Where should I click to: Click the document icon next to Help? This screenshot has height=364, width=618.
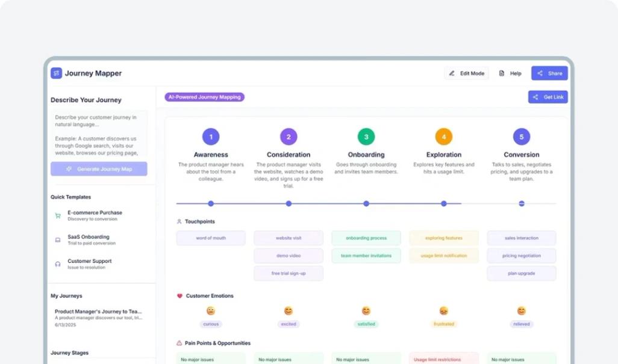(502, 73)
